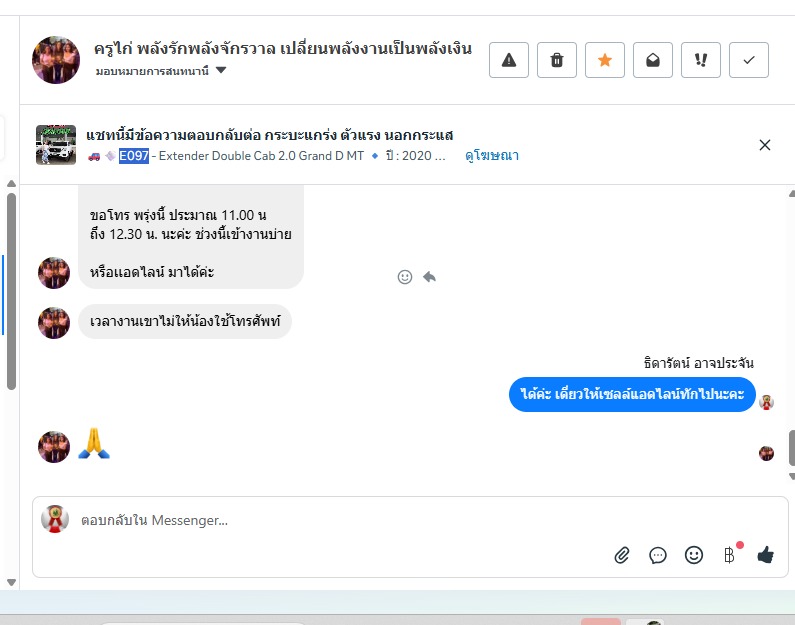Mark conversation unread with envelope icon
The height and width of the screenshot is (625, 795).
(653, 60)
